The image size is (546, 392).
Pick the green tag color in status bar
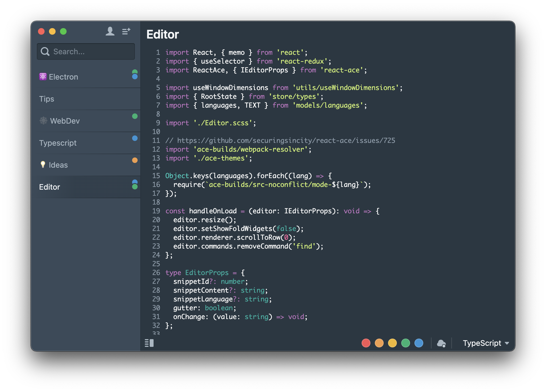coord(406,343)
